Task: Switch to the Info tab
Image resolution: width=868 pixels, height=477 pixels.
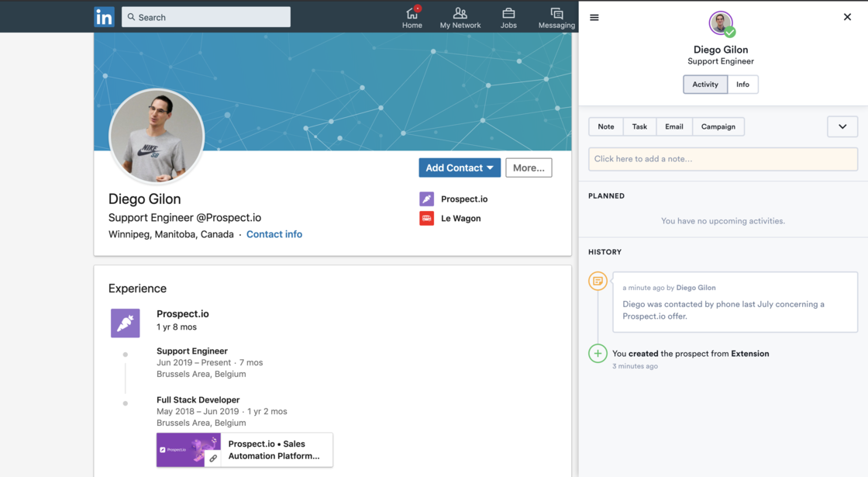Action: (x=742, y=85)
